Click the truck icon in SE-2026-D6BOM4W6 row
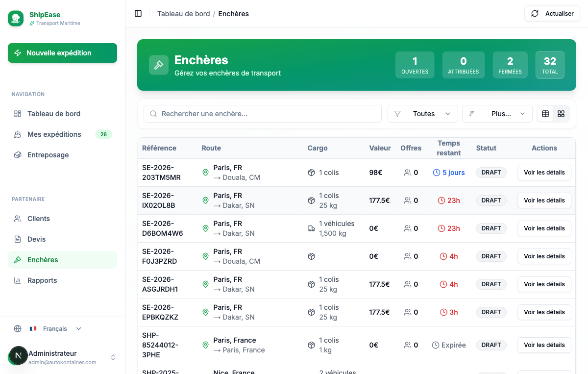Screen dimensions: 588x374 point(311,228)
